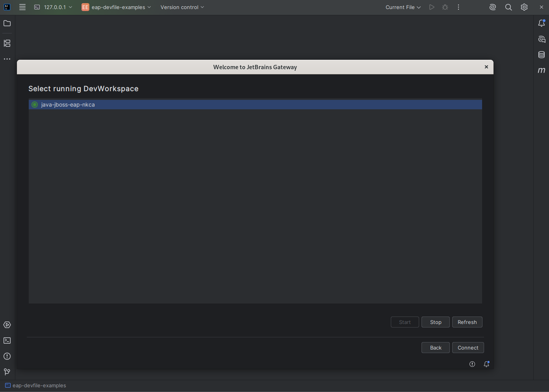Open the Database tool window
Screen dimensions: 549x392
coord(542,55)
